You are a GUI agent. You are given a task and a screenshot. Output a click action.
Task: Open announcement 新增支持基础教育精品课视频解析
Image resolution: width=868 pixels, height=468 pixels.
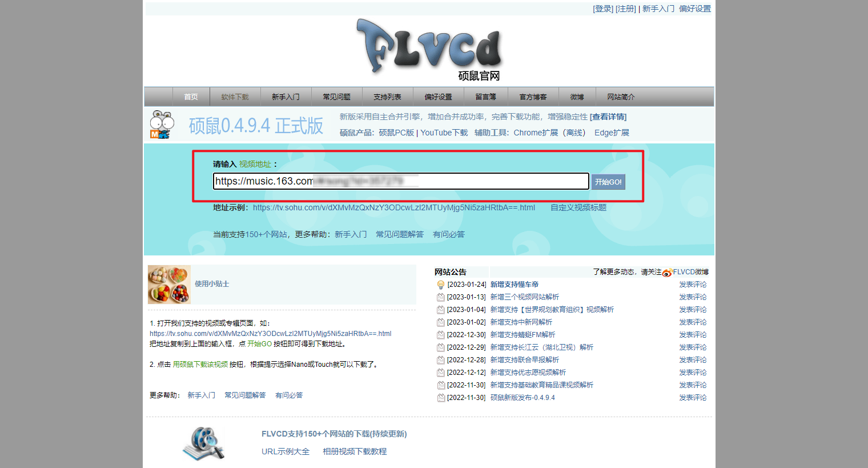tap(542, 385)
